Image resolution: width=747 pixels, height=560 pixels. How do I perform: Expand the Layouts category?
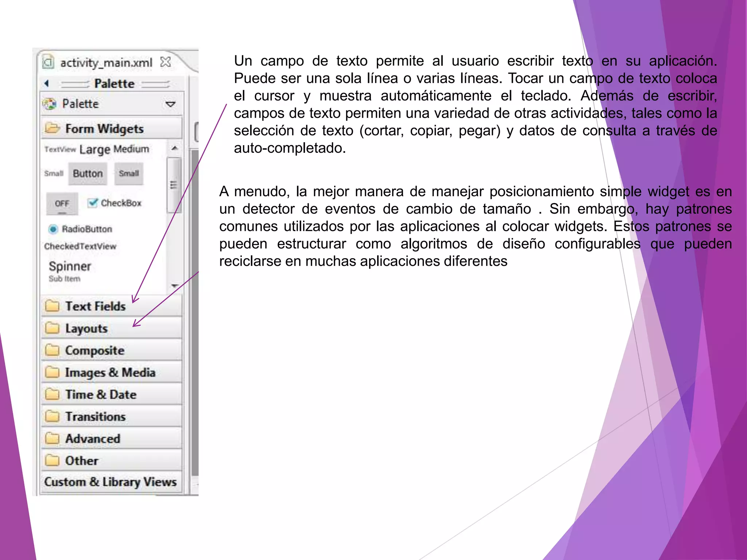pos(111,328)
